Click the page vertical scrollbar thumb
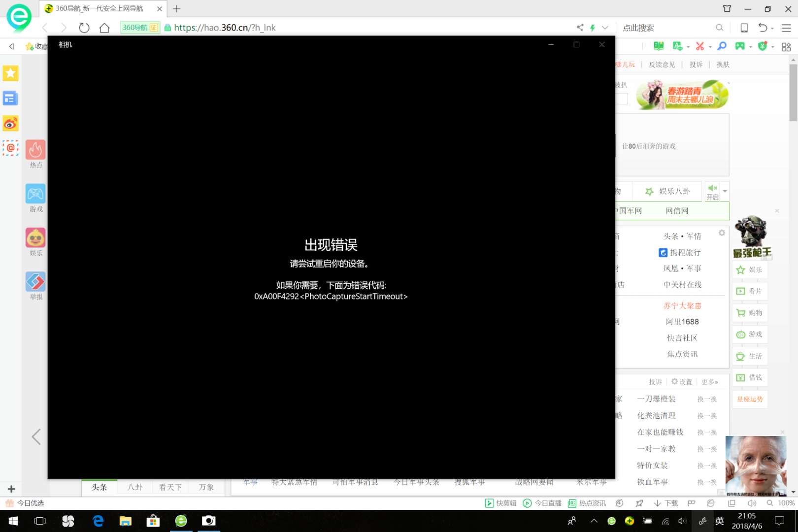This screenshot has height=532, width=798. (793, 92)
